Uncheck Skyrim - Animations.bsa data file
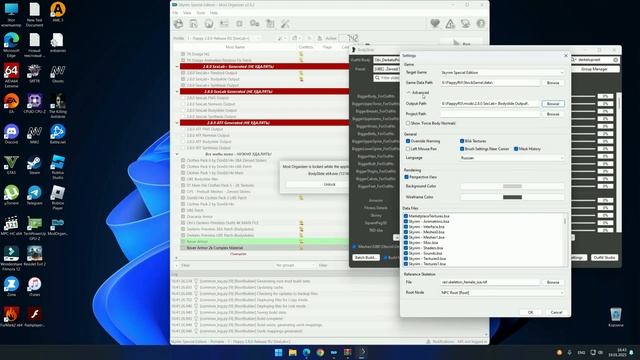 (406, 221)
